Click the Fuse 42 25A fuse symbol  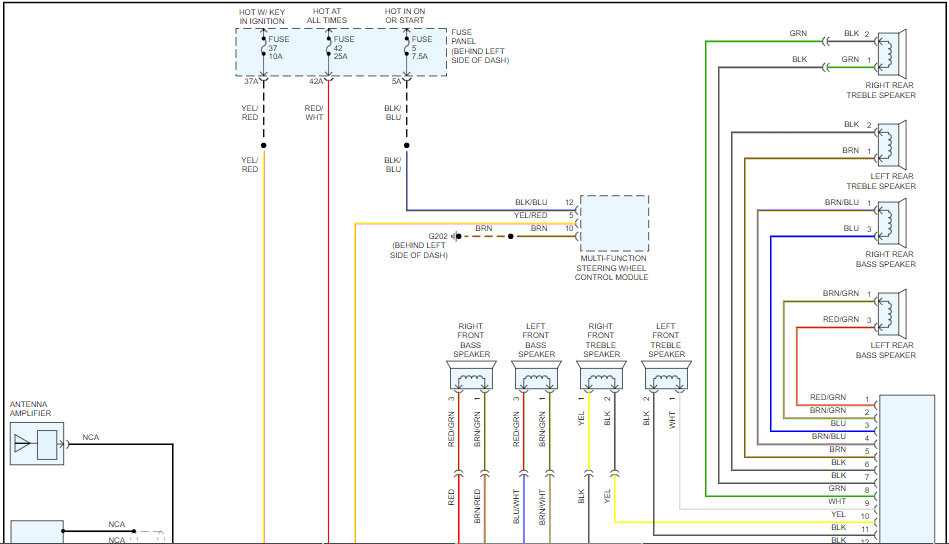coord(329,47)
